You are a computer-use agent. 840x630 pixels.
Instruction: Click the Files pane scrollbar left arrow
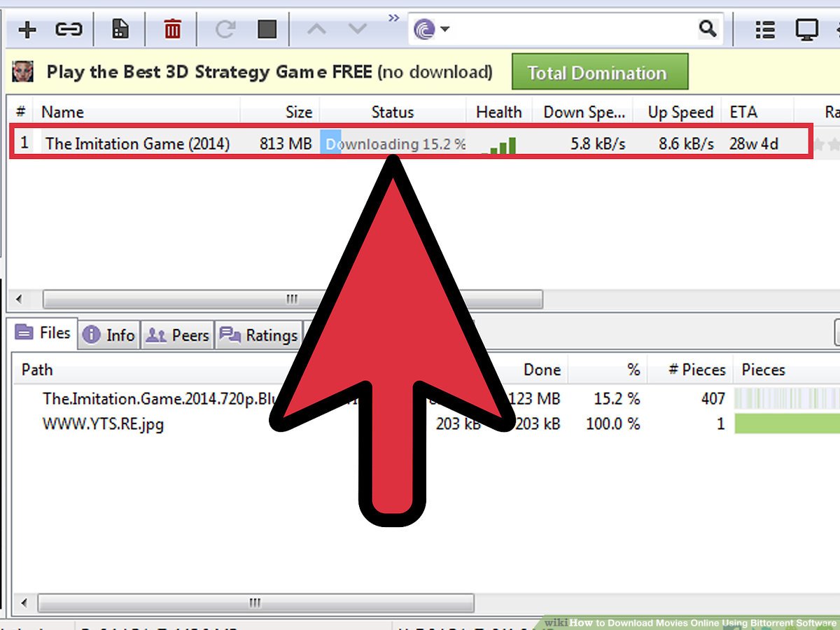tap(24, 603)
